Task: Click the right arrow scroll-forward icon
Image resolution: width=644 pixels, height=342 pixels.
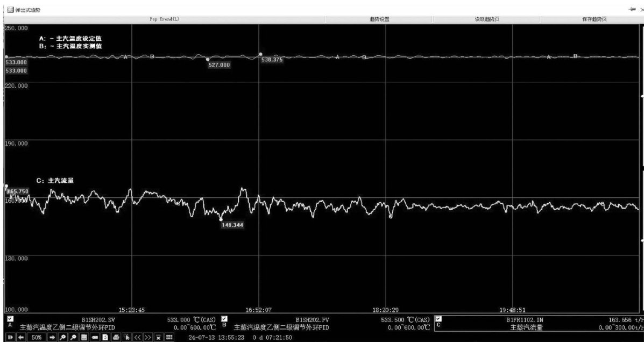Action: point(53,337)
